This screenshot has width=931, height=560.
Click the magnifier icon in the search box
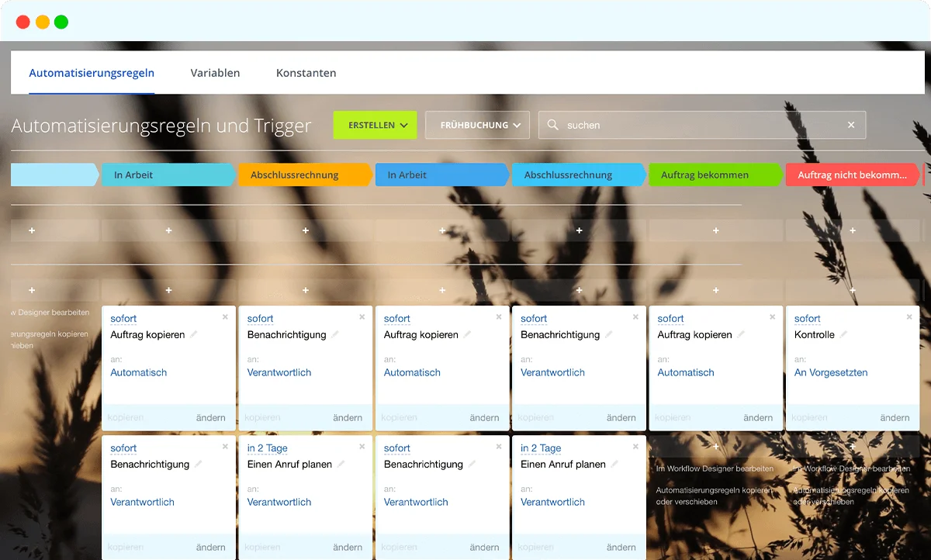click(553, 125)
